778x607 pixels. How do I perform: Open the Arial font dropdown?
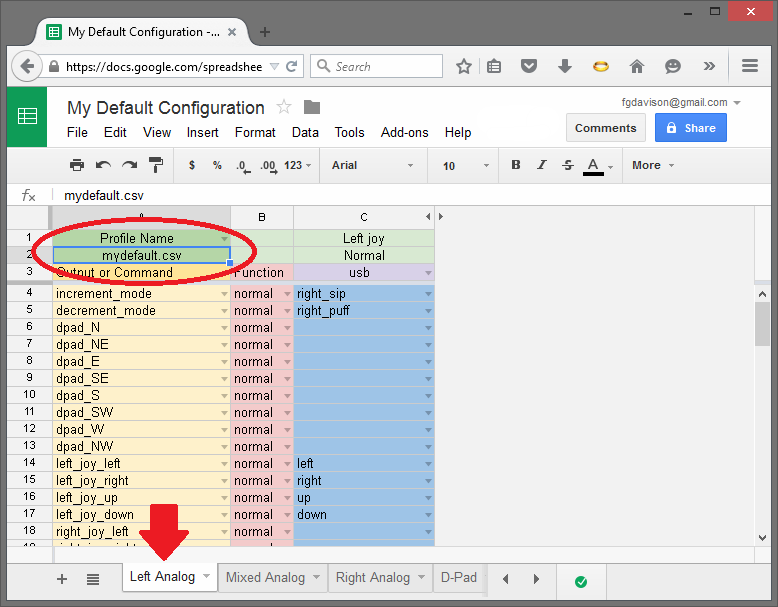[372, 165]
